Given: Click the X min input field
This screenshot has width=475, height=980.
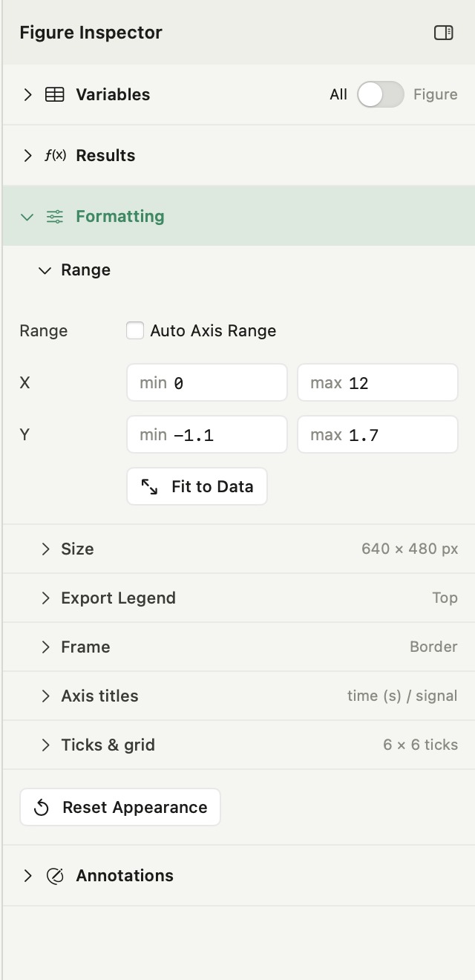Looking at the screenshot, I should 207,382.
